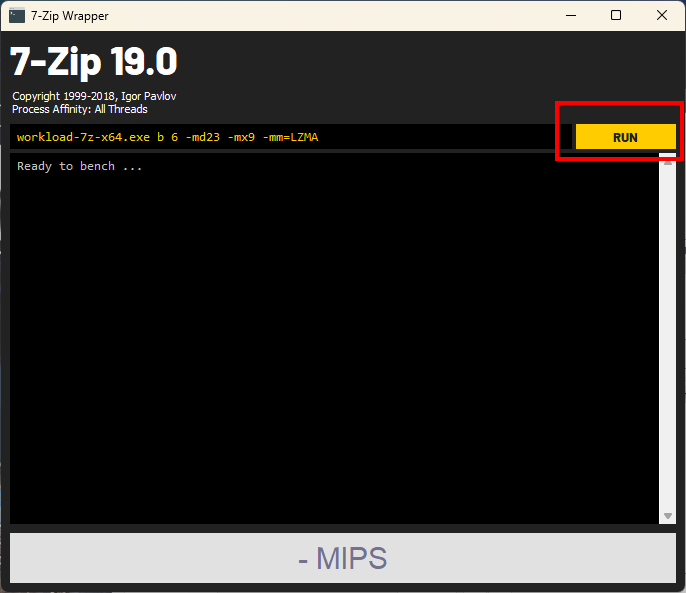Viewport: 686px width, 593px height.
Task: Click the workload-7z-x64.exe text in command
Action: tap(83, 137)
